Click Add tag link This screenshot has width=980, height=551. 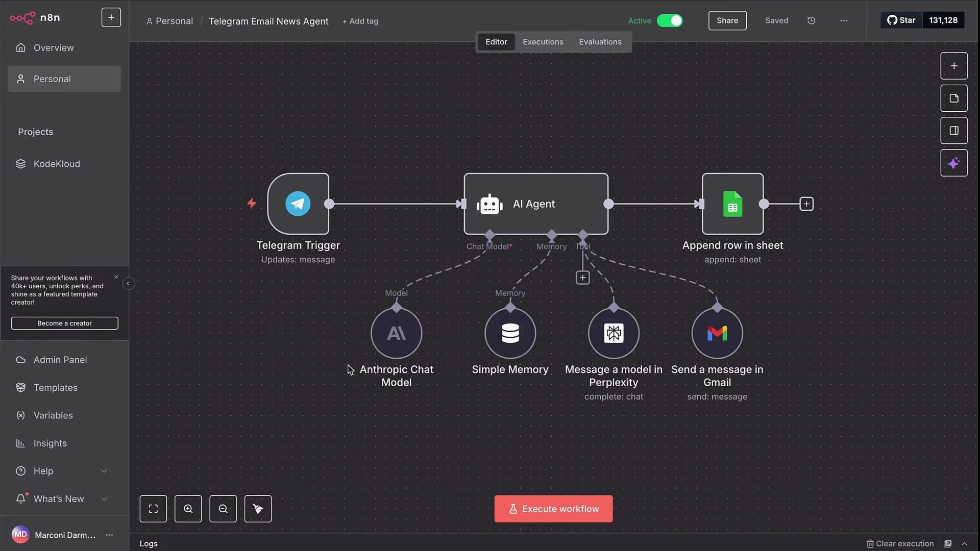click(x=360, y=21)
